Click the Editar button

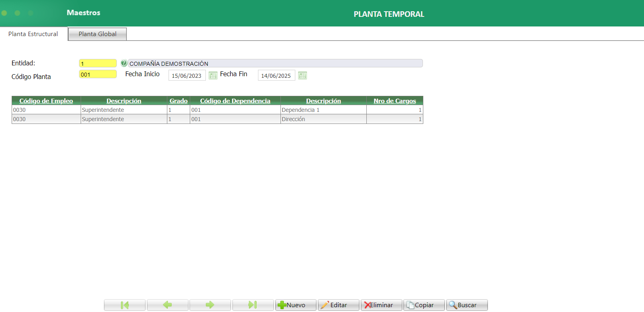[338, 305]
